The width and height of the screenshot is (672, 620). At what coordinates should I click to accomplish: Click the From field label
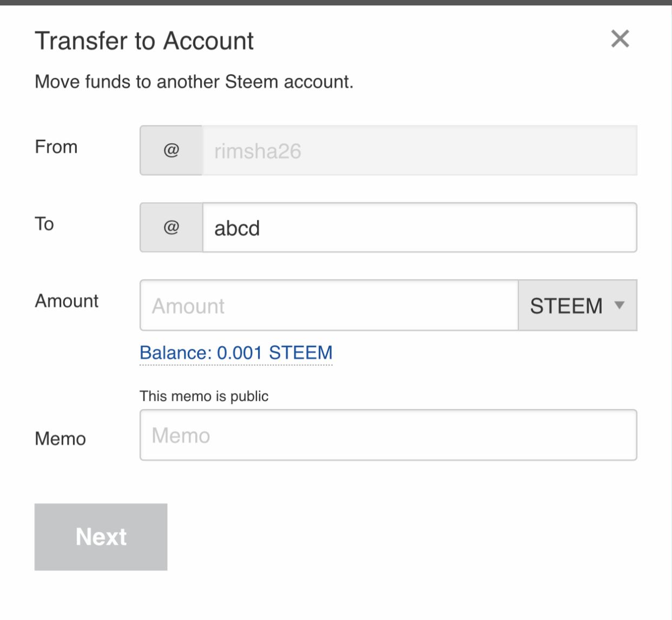[56, 147]
